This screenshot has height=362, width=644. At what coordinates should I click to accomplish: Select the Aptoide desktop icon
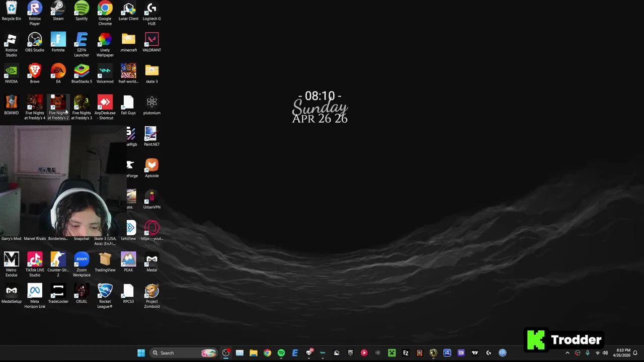pos(151,168)
